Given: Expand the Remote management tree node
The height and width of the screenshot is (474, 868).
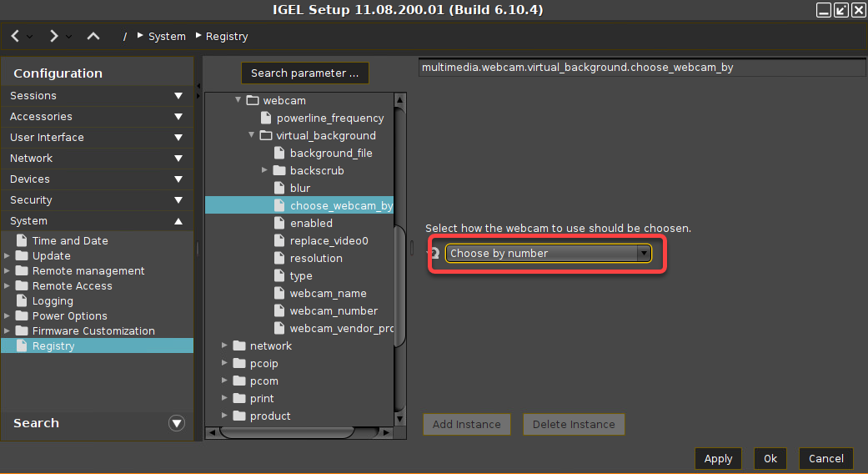Looking at the screenshot, I should (x=7, y=271).
